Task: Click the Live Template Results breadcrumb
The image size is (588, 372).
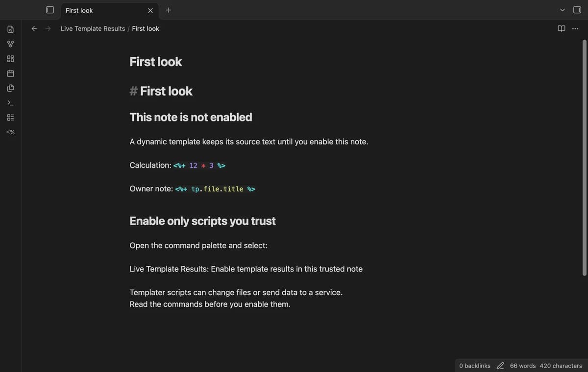Action: click(93, 28)
